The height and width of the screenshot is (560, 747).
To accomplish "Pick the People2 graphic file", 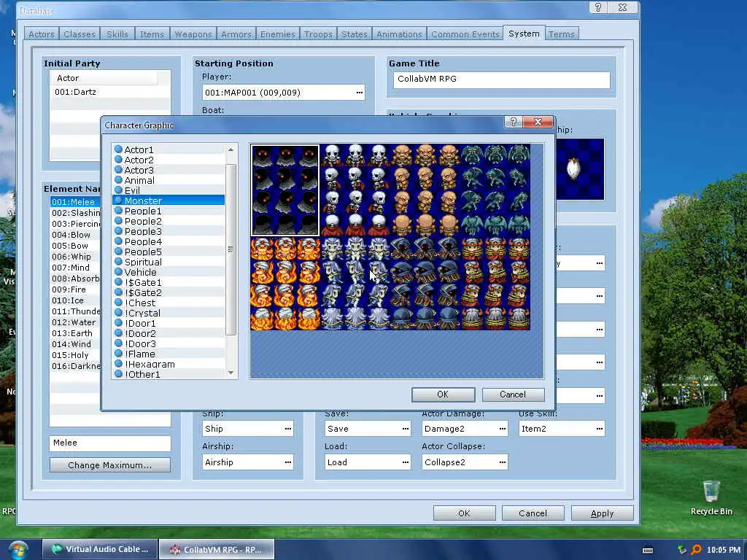I will (x=169, y=221).
